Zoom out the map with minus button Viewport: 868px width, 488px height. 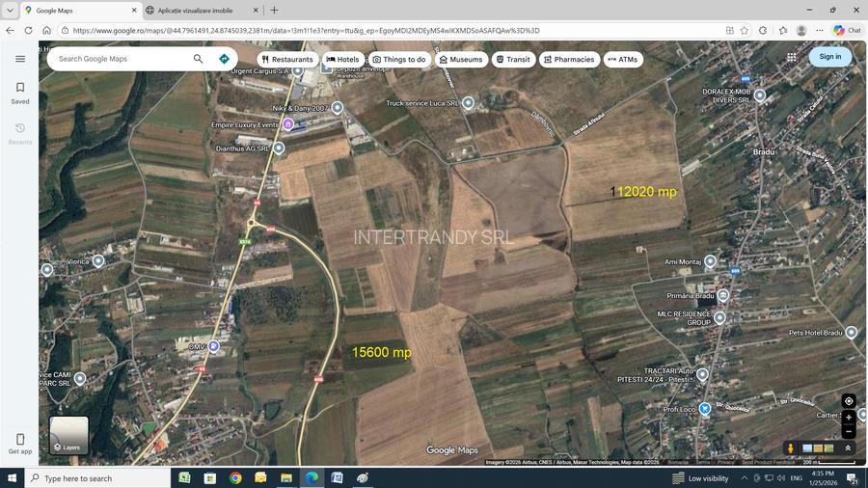click(x=849, y=431)
